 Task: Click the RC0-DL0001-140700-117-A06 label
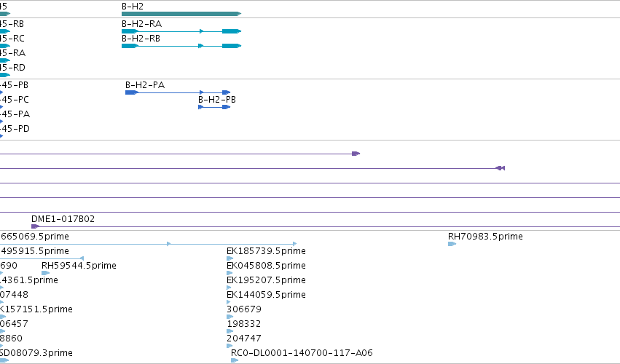point(302,353)
